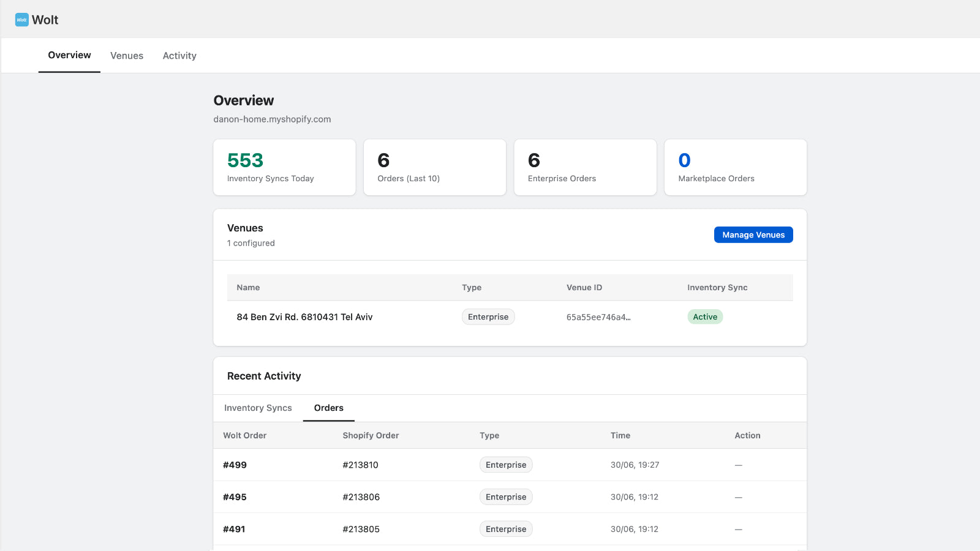Open Shopify order #213805

pos(361,530)
